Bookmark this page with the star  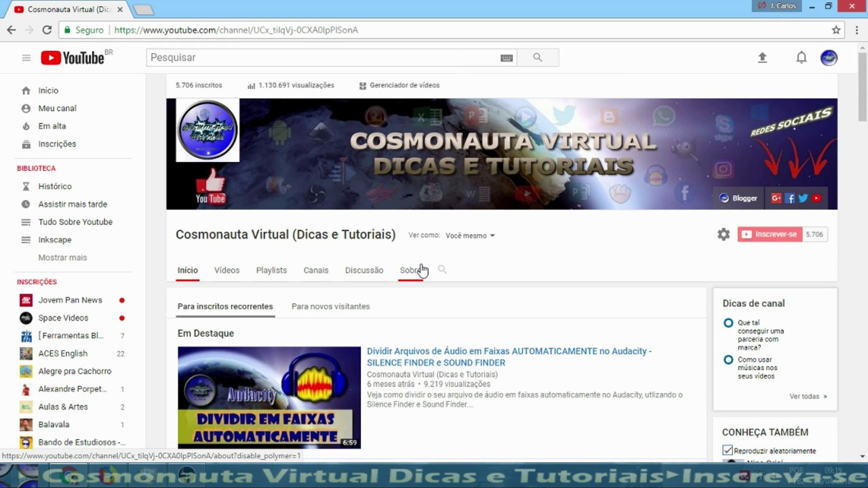pos(836,30)
